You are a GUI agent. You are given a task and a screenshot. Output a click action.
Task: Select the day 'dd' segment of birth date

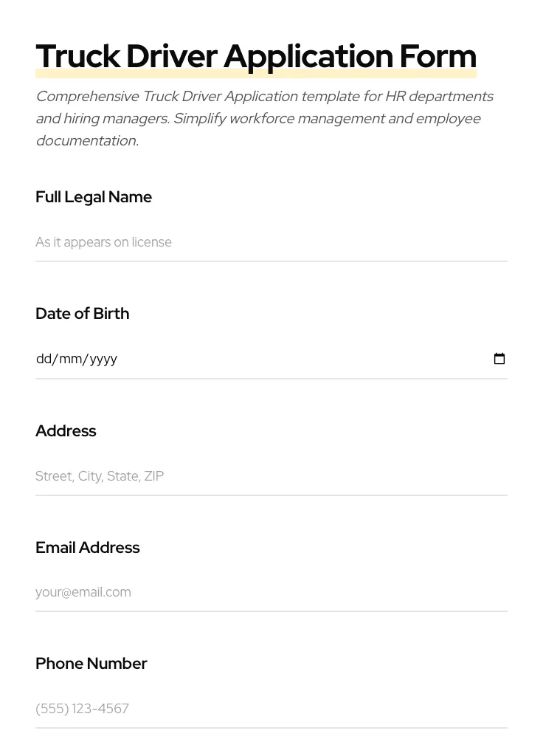coord(44,359)
